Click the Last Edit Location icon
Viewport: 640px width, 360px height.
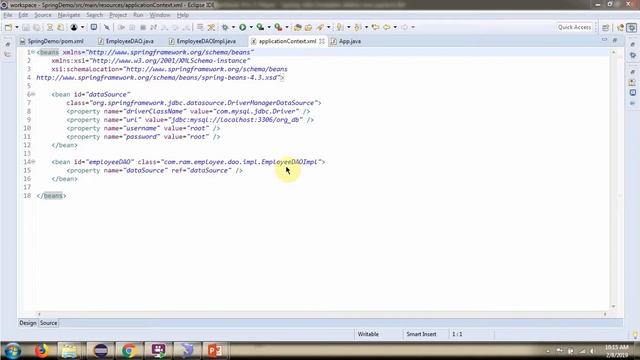376,27
